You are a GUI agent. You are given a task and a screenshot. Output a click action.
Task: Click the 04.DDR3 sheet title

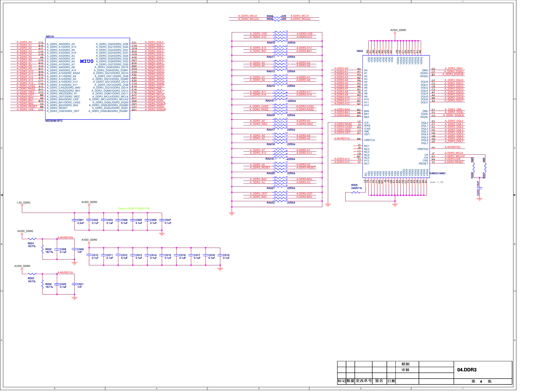pyautogui.click(x=467, y=370)
